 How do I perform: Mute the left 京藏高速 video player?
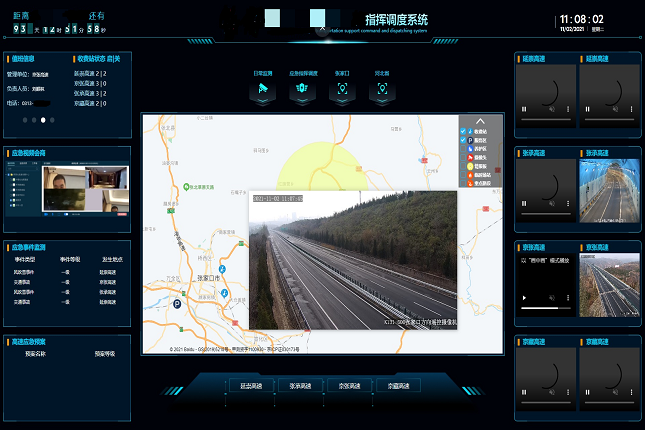(552, 392)
